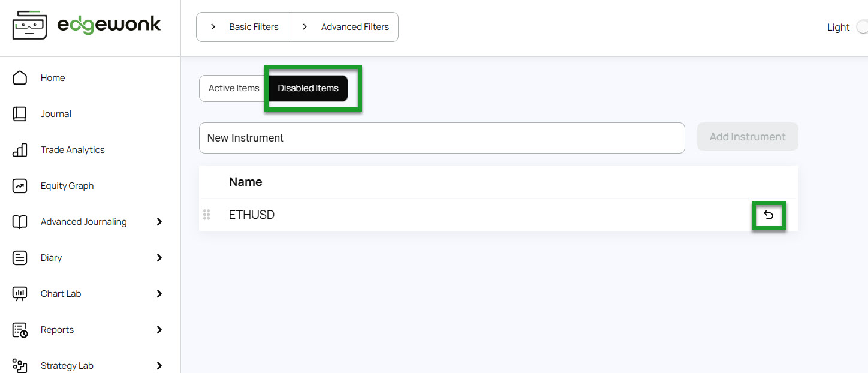Expand the Advanced Filters panel
The width and height of the screenshot is (868, 373).
(343, 27)
